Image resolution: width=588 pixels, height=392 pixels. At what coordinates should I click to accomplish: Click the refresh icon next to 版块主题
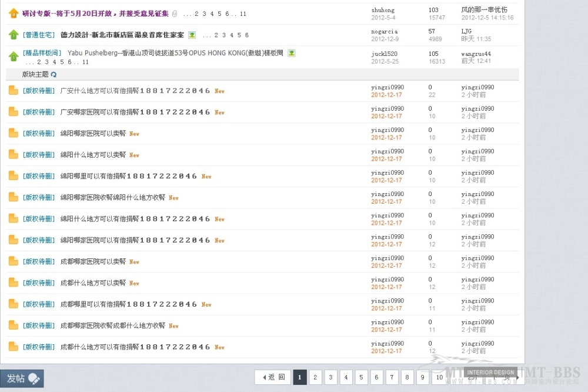(54, 75)
